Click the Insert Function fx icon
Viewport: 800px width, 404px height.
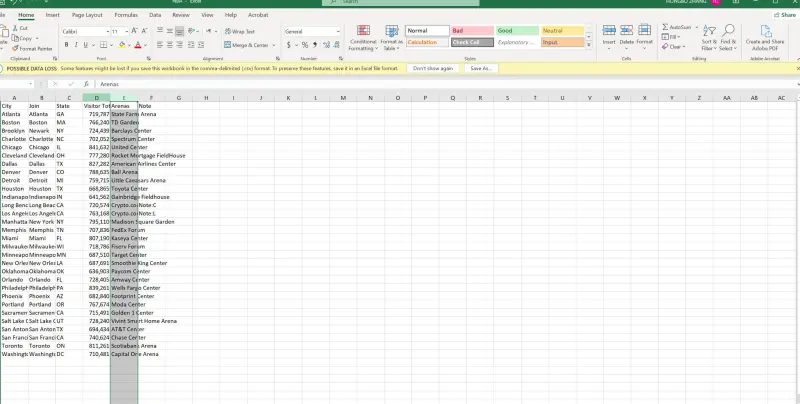[x=86, y=84]
